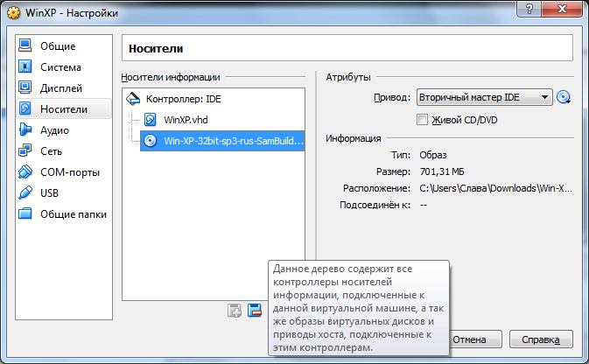Open Общие папки shared folders section
The width and height of the screenshot is (589, 364).
(64, 214)
